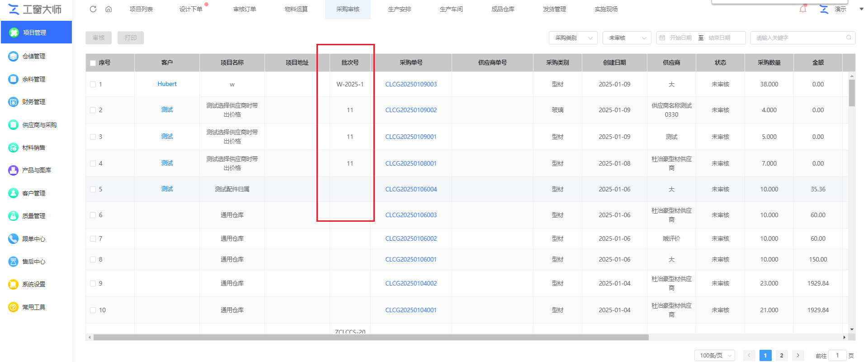Open purchase order CLCG20250109003 link
Image resolution: width=868 pixels, height=362 pixels.
click(411, 84)
